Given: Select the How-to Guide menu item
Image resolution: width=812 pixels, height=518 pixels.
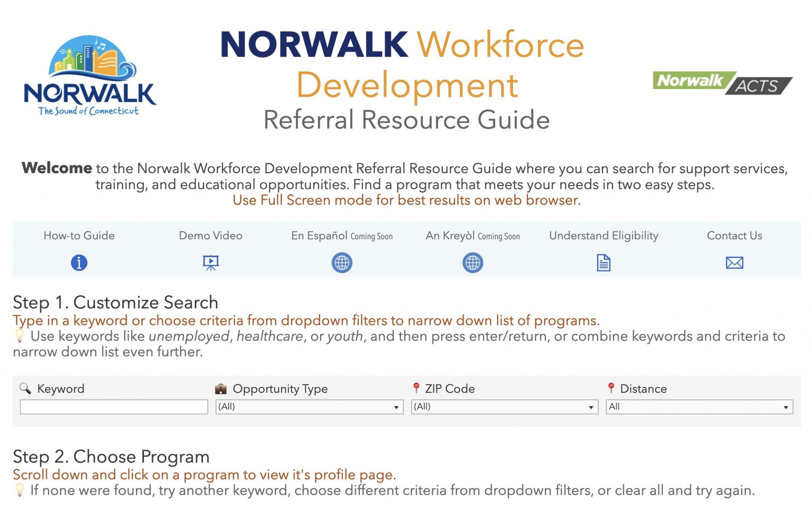Looking at the screenshot, I should (79, 235).
